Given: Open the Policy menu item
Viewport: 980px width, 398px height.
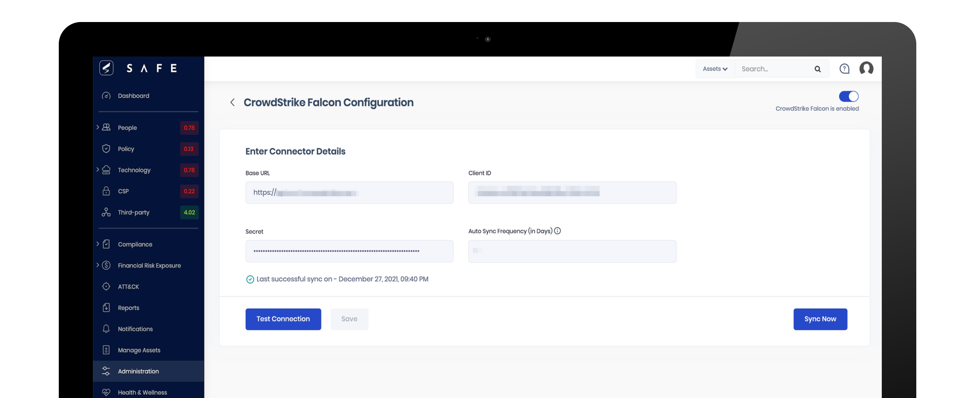Looking at the screenshot, I should point(148,149).
